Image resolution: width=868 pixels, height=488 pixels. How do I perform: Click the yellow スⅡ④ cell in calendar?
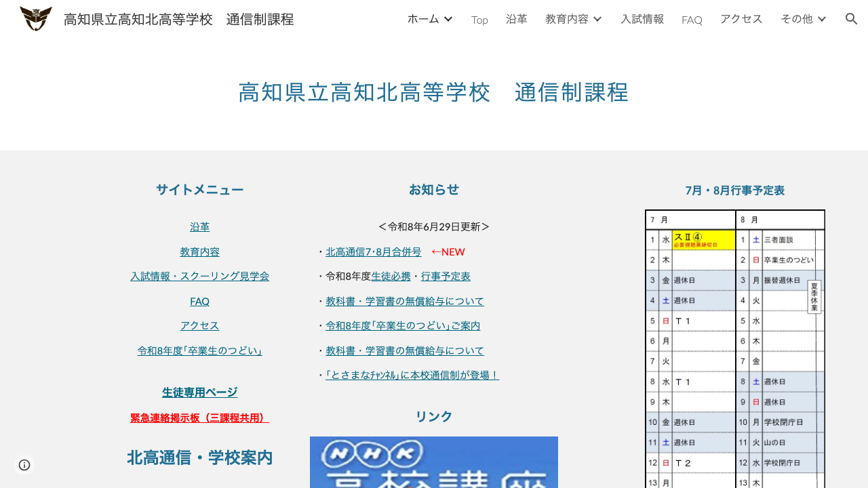click(x=704, y=239)
